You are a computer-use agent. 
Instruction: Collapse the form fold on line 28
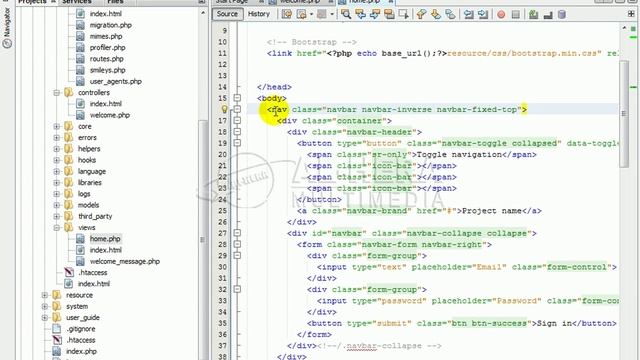pos(237,244)
